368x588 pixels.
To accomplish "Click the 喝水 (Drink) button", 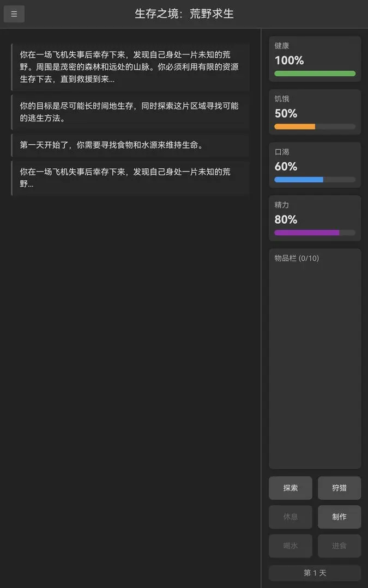I will 290,546.
